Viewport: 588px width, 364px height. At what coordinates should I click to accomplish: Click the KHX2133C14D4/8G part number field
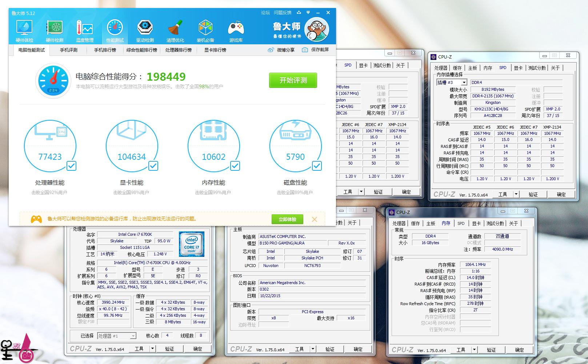coord(493,109)
